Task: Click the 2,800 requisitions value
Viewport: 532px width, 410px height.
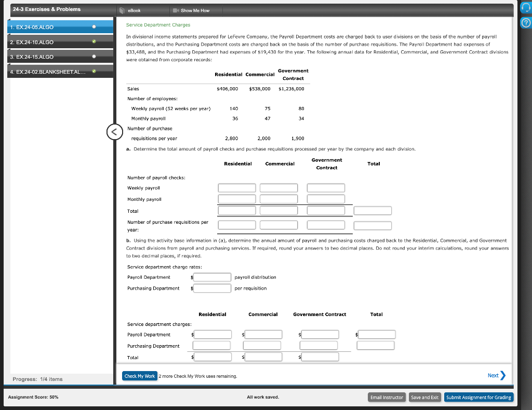Action: (x=231, y=138)
